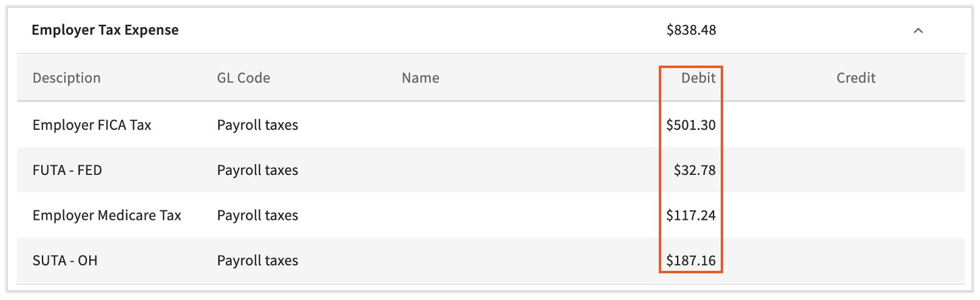Select the $187.16 debit amount

point(691,261)
